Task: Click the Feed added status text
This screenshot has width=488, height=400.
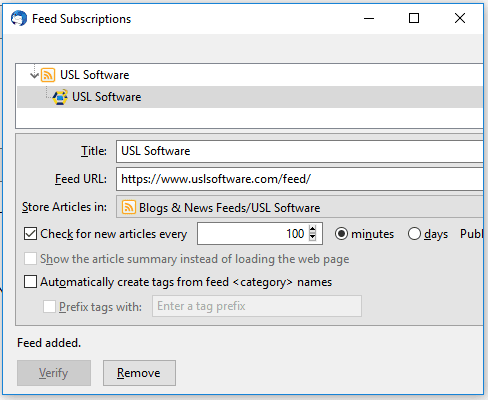Action: (49, 343)
